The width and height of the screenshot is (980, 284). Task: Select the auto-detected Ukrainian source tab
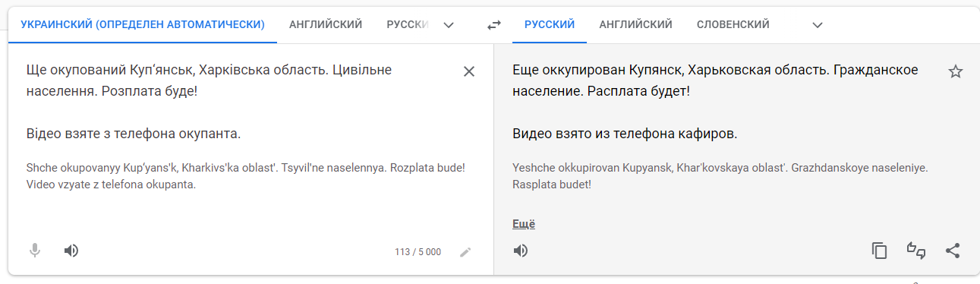(x=143, y=25)
